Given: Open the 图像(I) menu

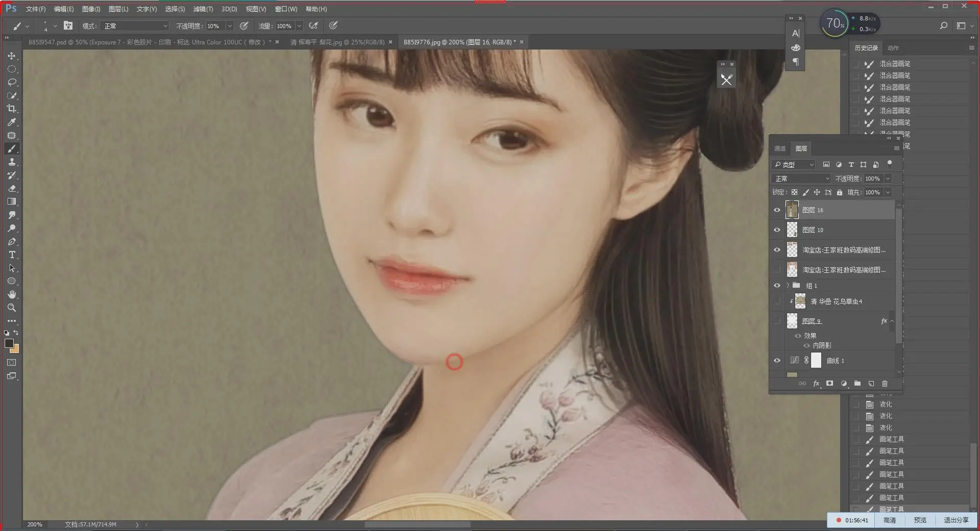Looking at the screenshot, I should (91, 9).
